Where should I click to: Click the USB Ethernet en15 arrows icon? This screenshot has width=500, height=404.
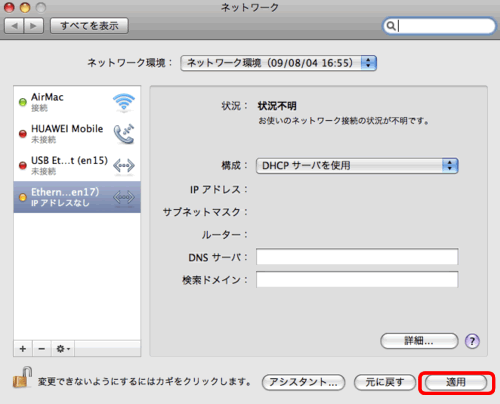(x=124, y=165)
